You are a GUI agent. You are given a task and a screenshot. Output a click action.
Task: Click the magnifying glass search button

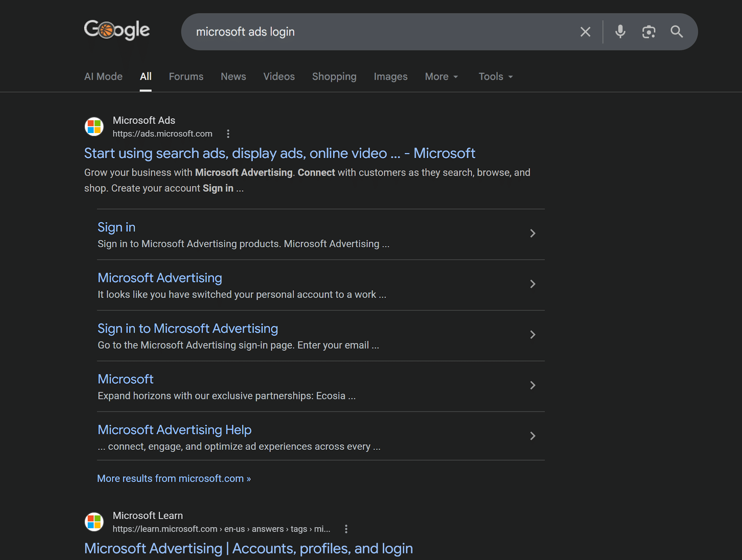pyautogui.click(x=676, y=32)
